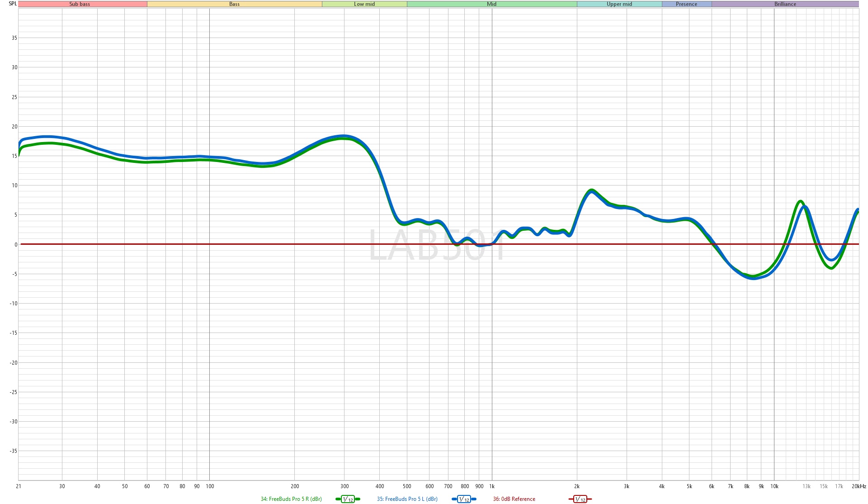
Task: Click the 0 dB level axis label
Action: point(16,245)
